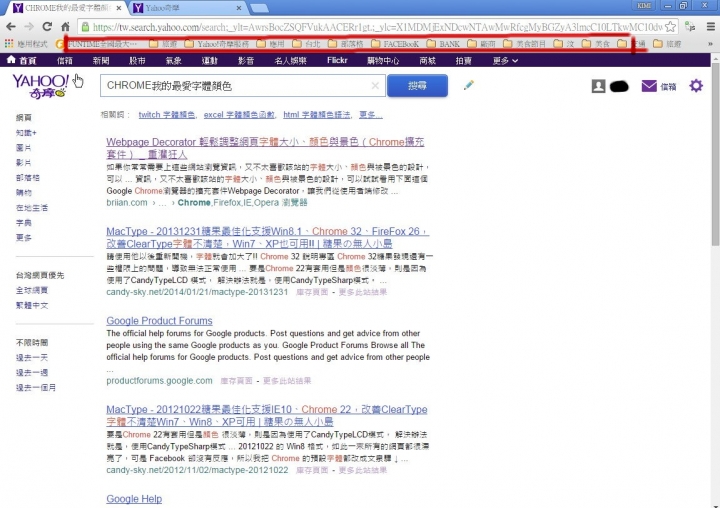The image size is (720, 508).
Task: Click related search excel 字體顏色函數
Action: tap(239, 114)
